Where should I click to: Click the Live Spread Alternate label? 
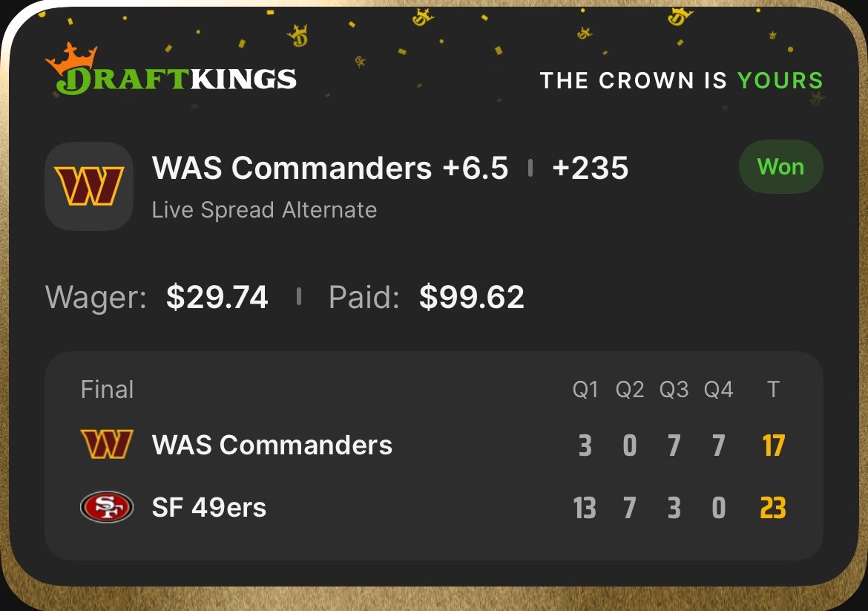265,210
